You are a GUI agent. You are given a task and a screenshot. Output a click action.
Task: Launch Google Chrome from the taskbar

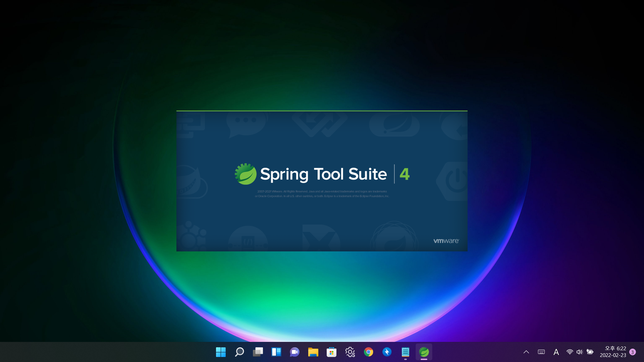[x=368, y=352]
